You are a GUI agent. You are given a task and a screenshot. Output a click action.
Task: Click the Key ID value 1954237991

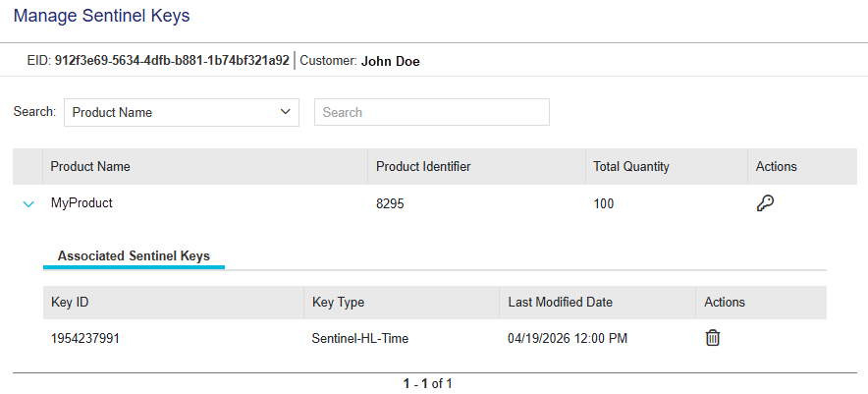tap(85, 339)
